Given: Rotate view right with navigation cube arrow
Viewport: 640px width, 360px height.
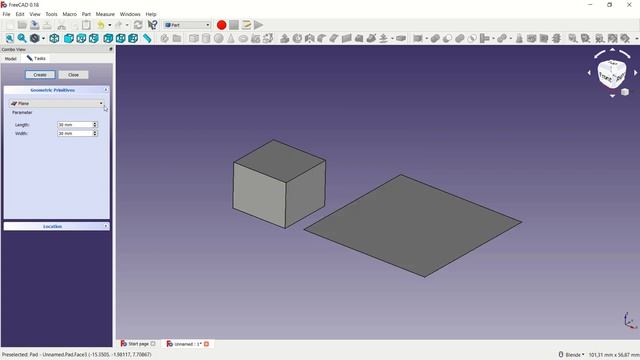Looking at the screenshot, I should 636,73.
